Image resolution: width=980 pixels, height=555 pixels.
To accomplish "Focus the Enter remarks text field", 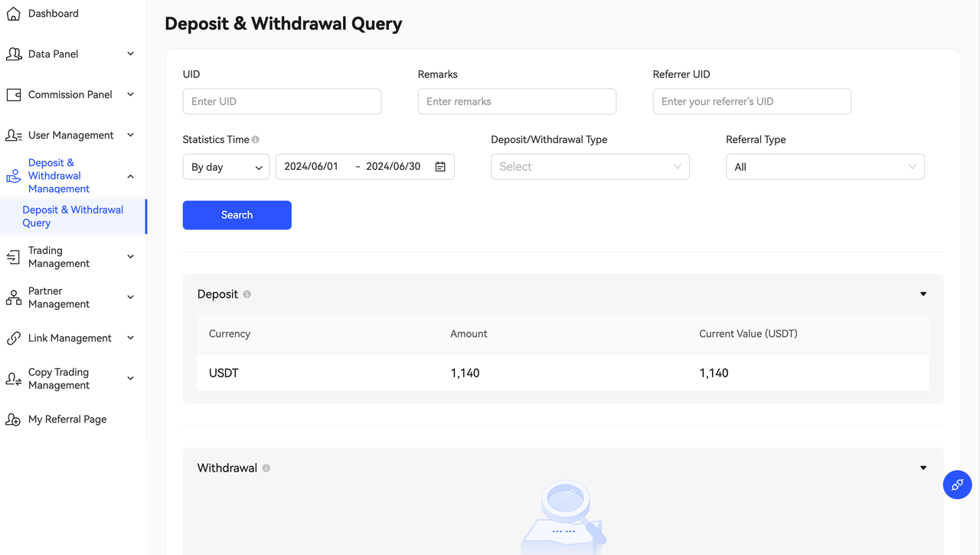I will click(x=517, y=102).
